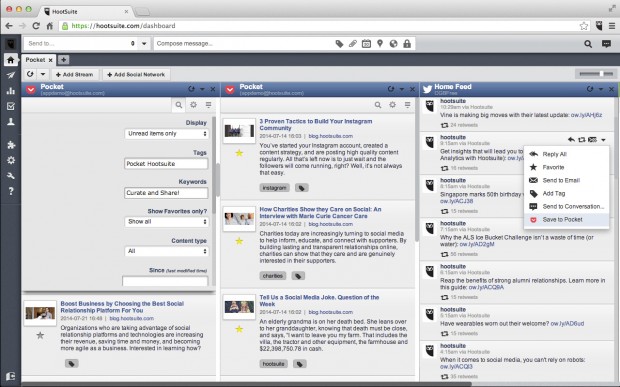This screenshot has height=387, width=620.
Task: Click the calendar scheduling icon in compose bar
Action: click(x=366, y=43)
